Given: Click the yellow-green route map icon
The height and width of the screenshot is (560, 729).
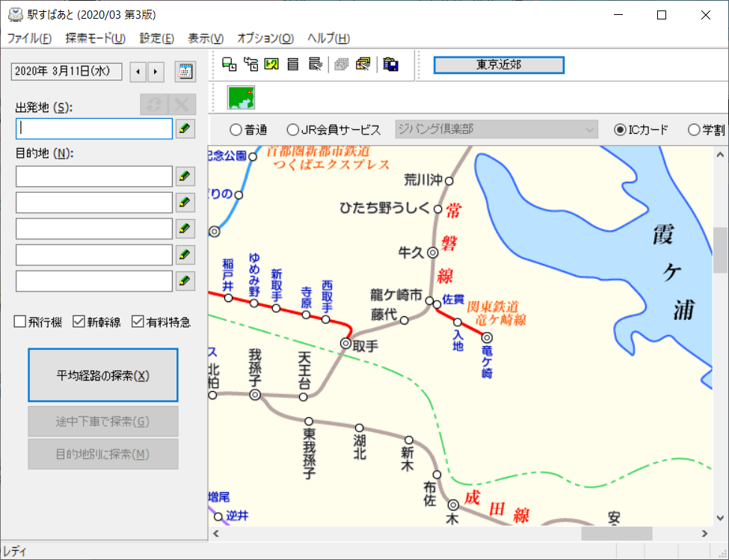Looking at the screenshot, I should 271,64.
